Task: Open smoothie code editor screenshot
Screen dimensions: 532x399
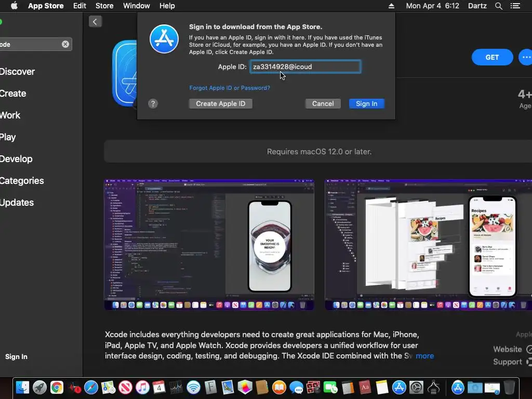Action: pyautogui.click(x=209, y=245)
